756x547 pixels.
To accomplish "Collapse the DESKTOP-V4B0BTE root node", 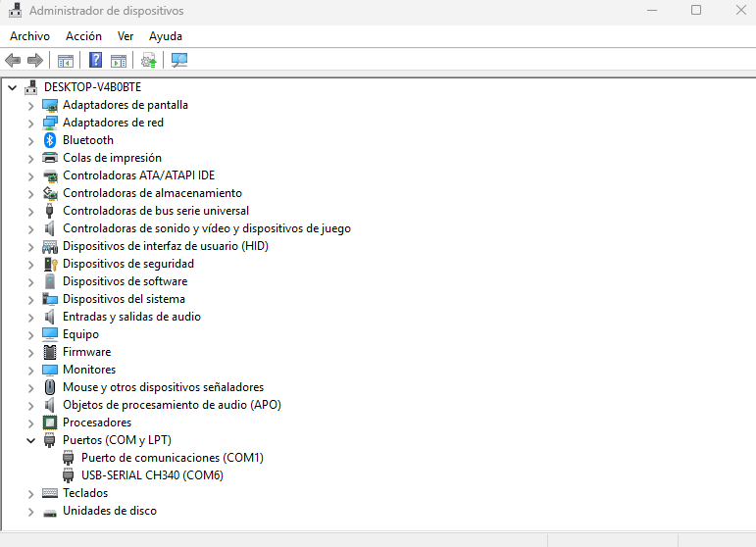I will click(x=13, y=87).
